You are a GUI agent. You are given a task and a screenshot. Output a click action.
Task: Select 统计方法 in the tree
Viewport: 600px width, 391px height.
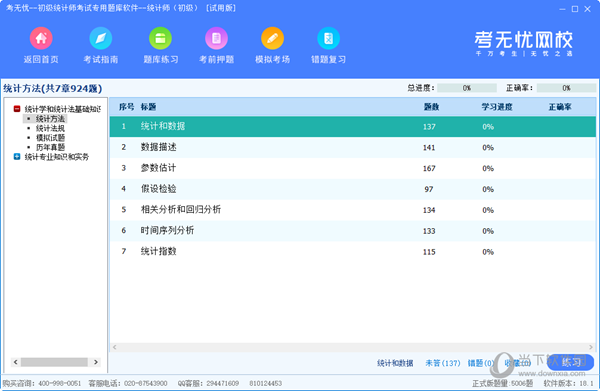point(50,119)
